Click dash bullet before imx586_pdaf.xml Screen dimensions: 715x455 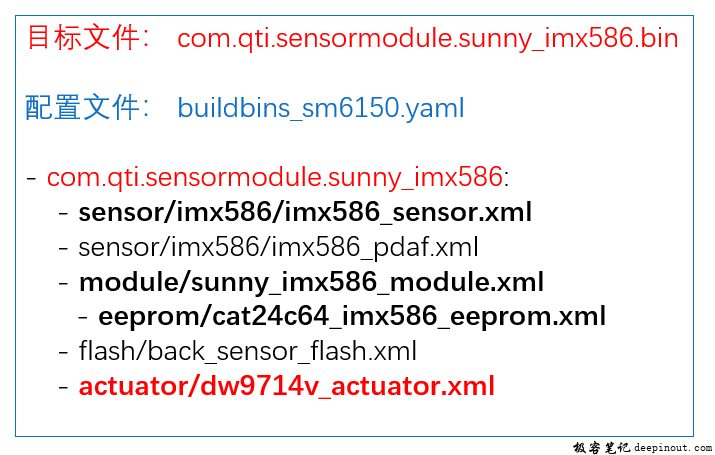click(63, 248)
